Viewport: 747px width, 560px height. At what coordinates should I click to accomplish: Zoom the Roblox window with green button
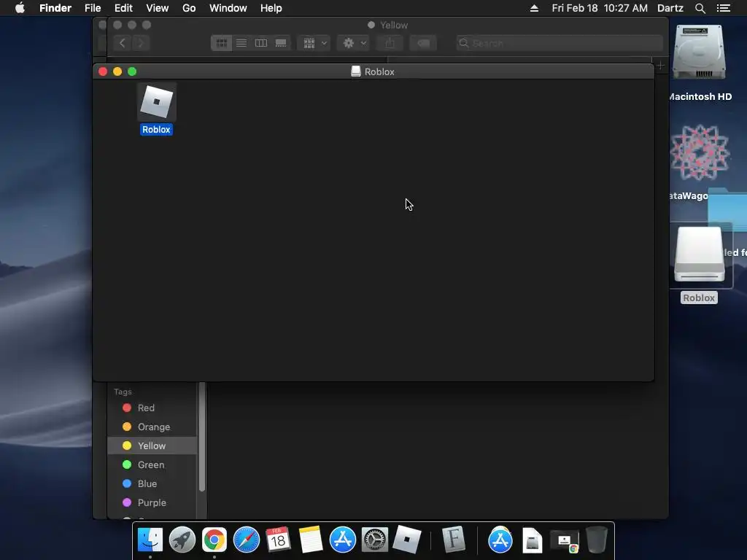click(133, 71)
